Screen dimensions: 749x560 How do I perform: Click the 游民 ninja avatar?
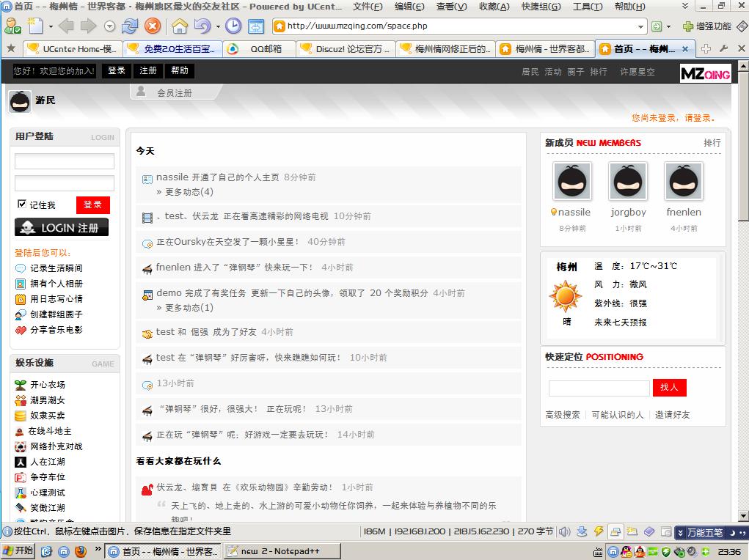coord(20,100)
